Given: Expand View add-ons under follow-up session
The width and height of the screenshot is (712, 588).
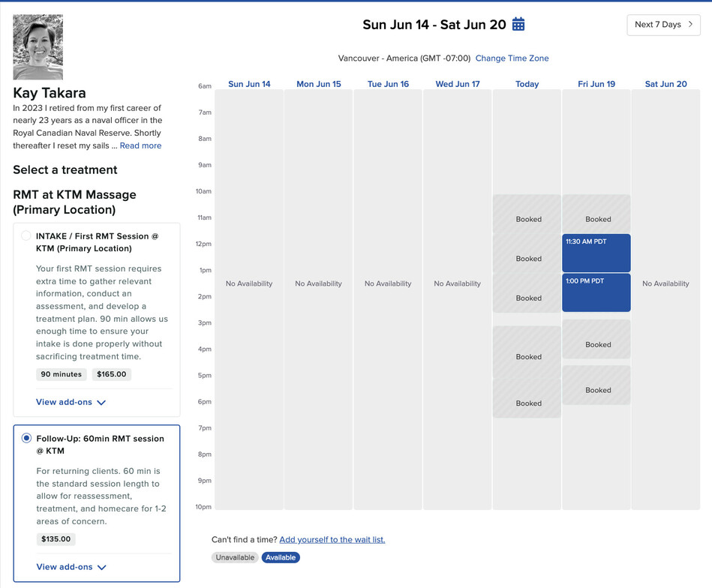Looking at the screenshot, I should click(x=71, y=567).
